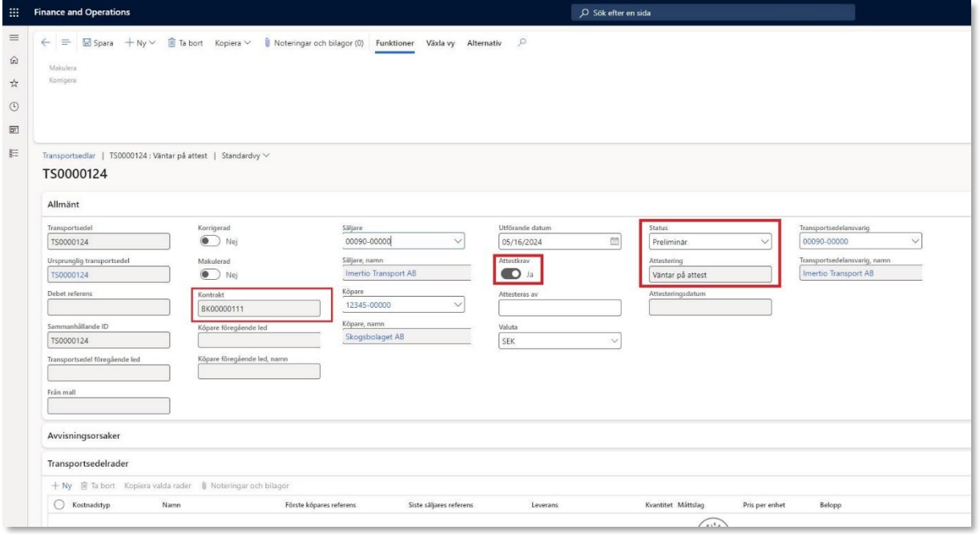Click the Attesteras av input field

point(560,308)
